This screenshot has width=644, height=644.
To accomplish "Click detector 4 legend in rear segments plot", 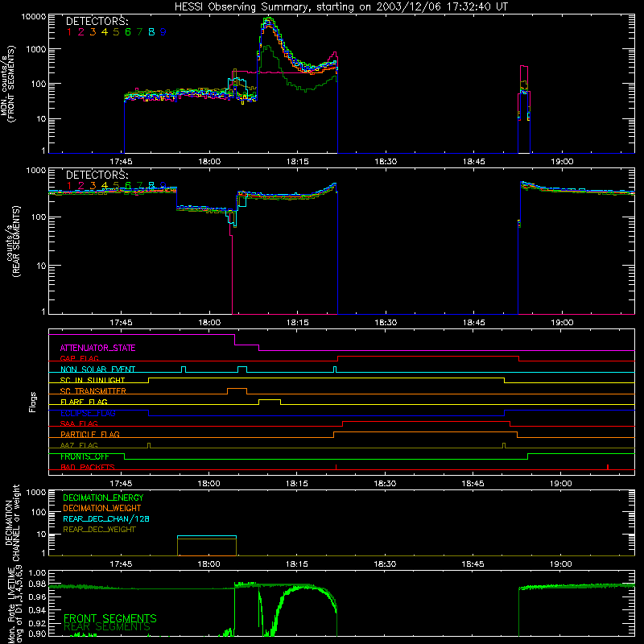I will pyautogui.click(x=105, y=186).
